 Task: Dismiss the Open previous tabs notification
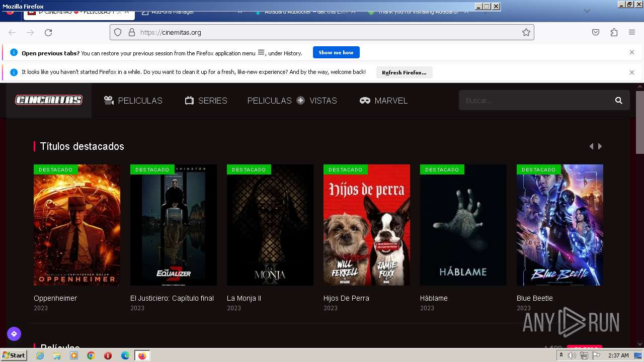[632, 52]
